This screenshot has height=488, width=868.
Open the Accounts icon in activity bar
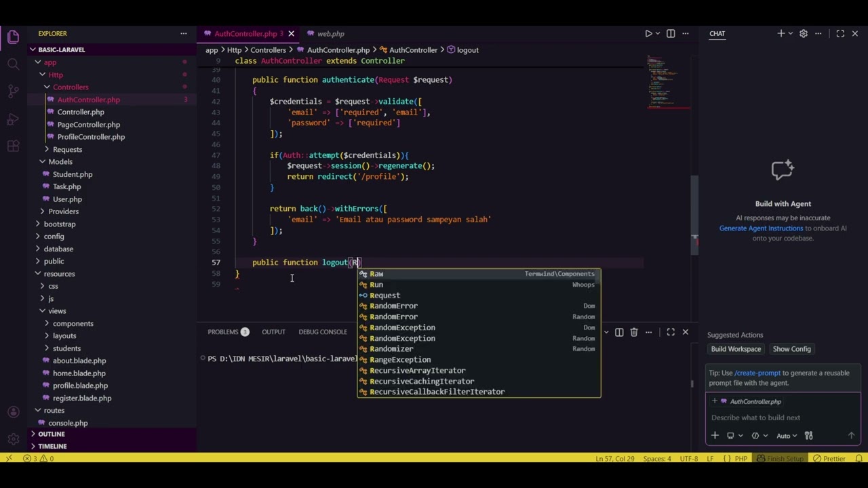coord(13,412)
